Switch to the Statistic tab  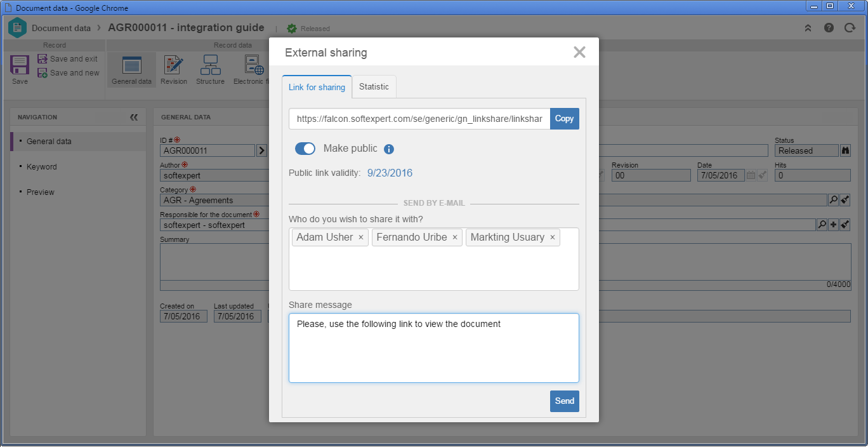[x=374, y=87]
